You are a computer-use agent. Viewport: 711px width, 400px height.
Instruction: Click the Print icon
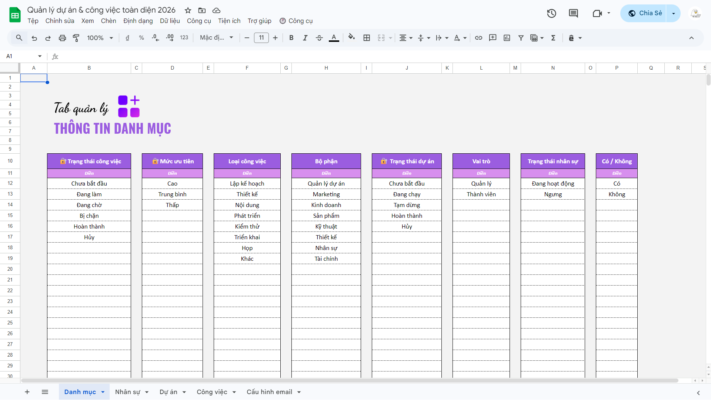(x=62, y=38)
